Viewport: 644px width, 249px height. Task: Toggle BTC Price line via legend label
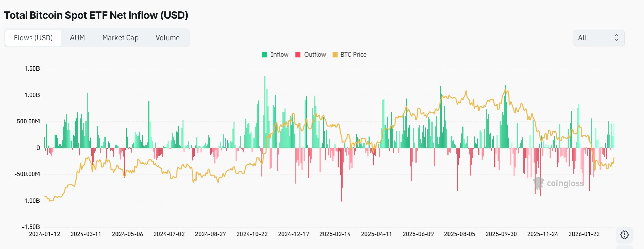(353, 55)
